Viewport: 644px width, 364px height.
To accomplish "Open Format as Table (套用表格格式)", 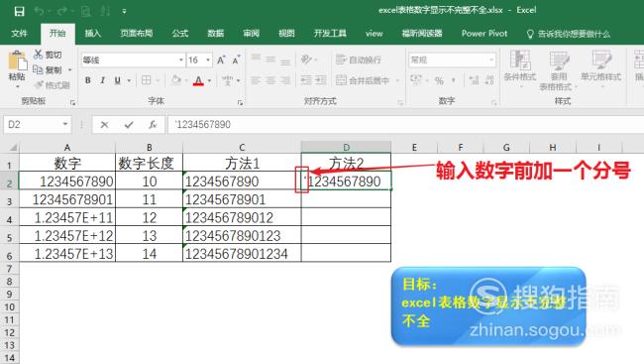I will click(x=558, y=70).
